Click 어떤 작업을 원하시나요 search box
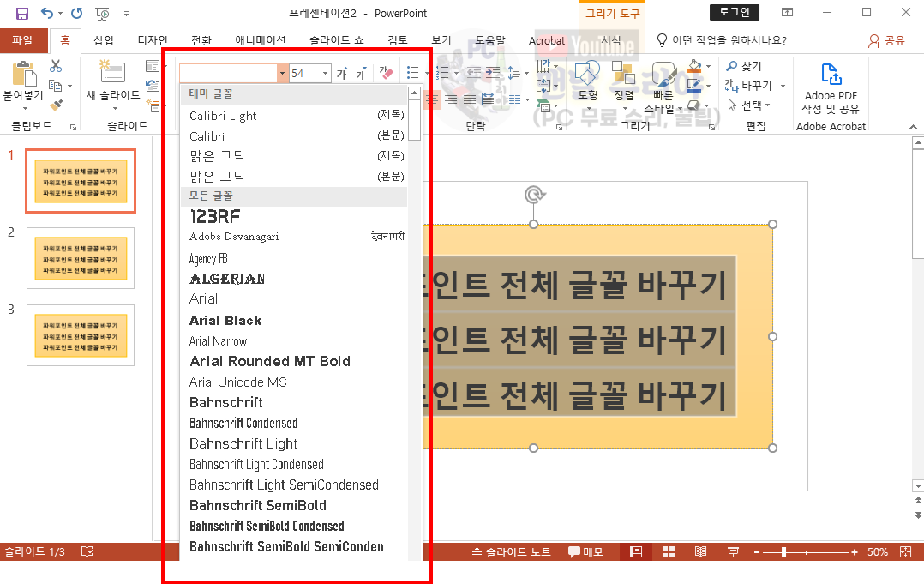Screen dimensions: 924x584 click(723, 40)
